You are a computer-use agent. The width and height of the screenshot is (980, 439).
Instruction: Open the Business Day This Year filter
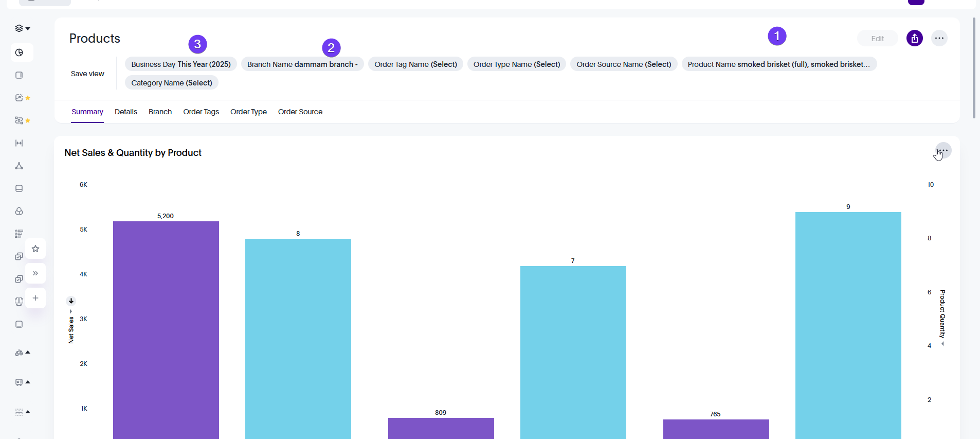180,64
